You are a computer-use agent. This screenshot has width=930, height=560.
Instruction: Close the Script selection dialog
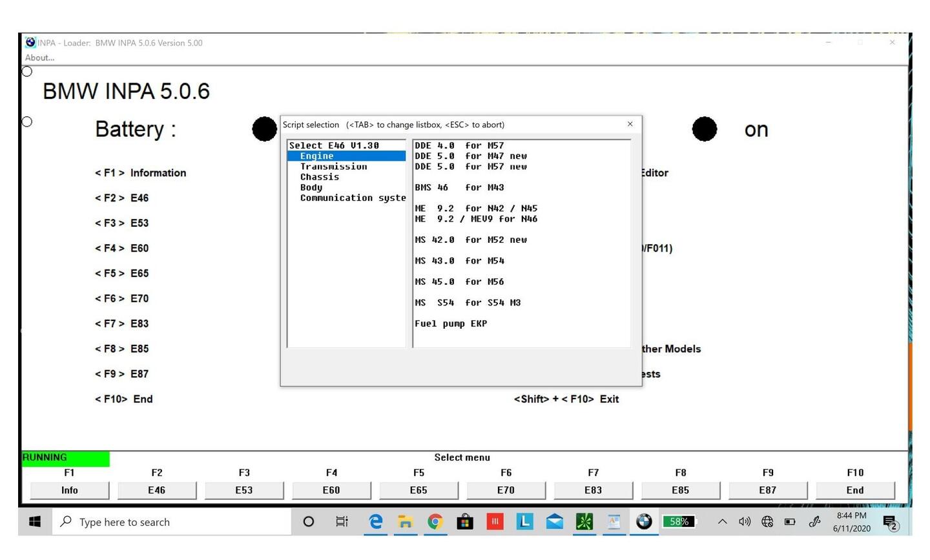(630, 124)
